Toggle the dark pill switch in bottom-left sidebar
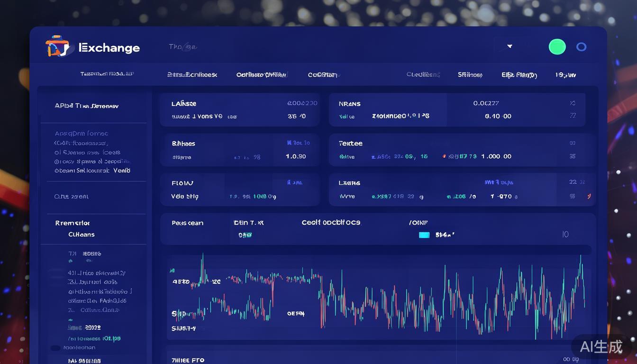The image size is (637, 364). tap(55, 348)
